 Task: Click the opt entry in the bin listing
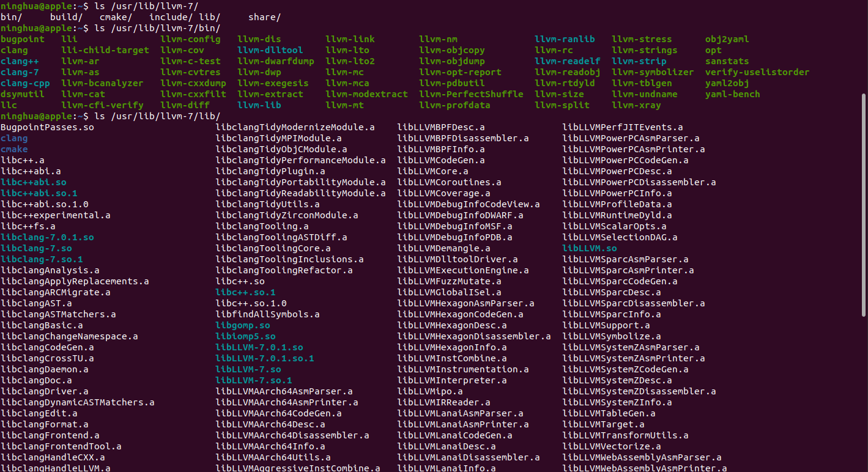click(x=713, y=50)
